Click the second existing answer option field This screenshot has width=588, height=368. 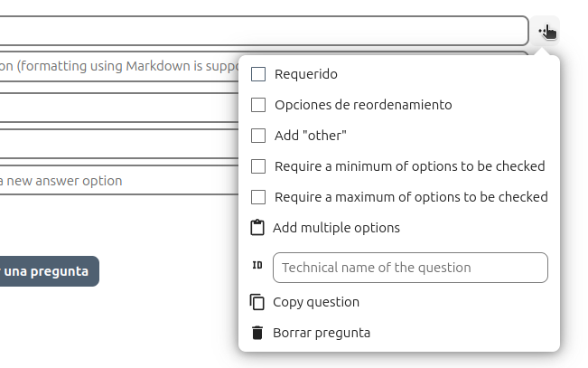[x=117, y=144]
